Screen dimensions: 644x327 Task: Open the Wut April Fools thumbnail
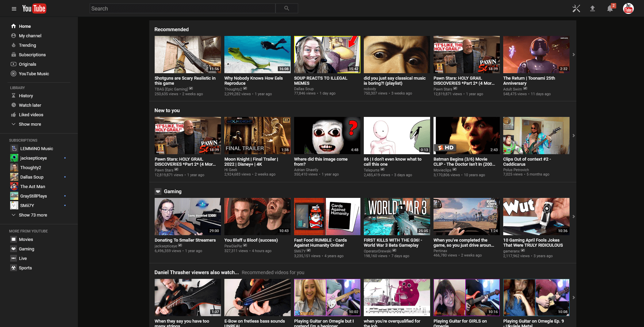pyautogui.click(x=536, y=217)
